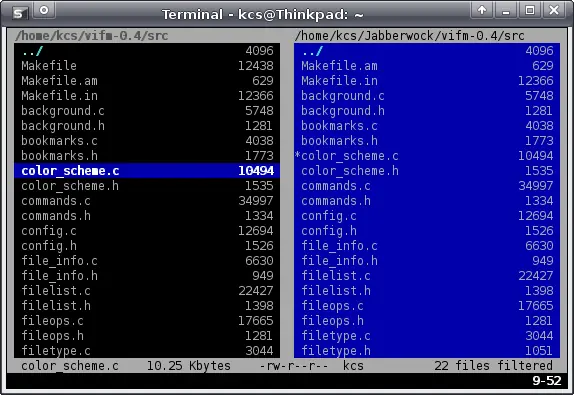The height and width of the screenshot is (395, 574).
Task: Click the 9-52 position indicator
Action: [x=547, y=381]
